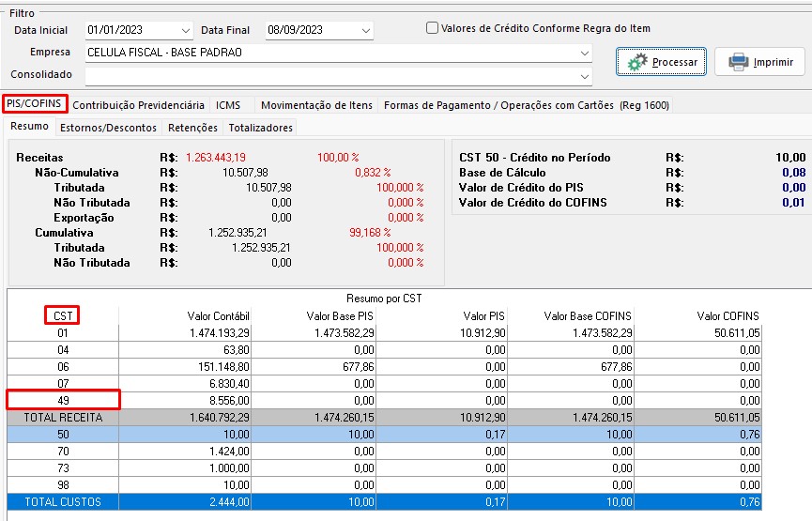
Task: Enable Valores de Crédito Conforme Regra do Item
Action: pyautogui.click(x=432, y=28)
